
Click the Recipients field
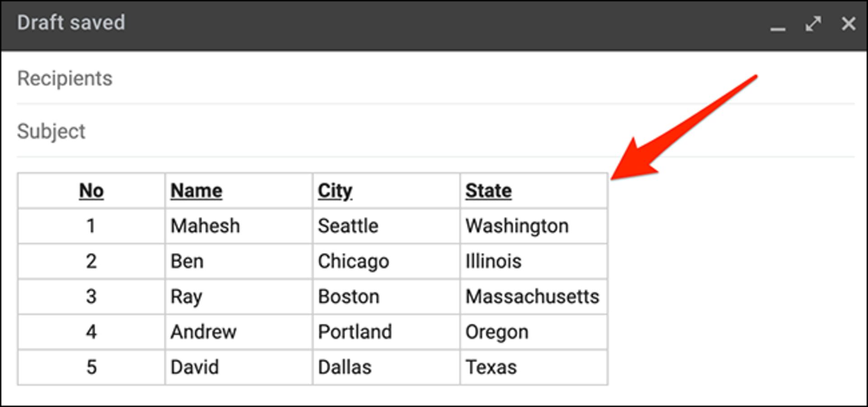[x=435, y=78]
